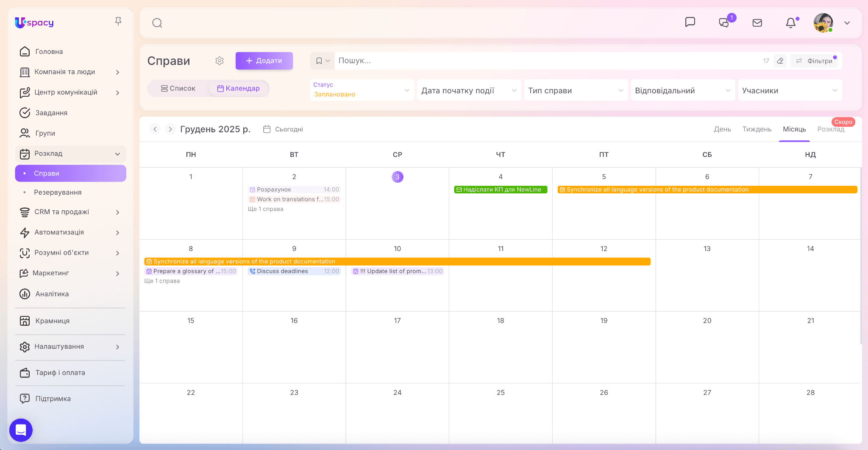Open the Надіслати КП для NewLine event
Screen dimensions: 868x450
(x=501, y=190)
